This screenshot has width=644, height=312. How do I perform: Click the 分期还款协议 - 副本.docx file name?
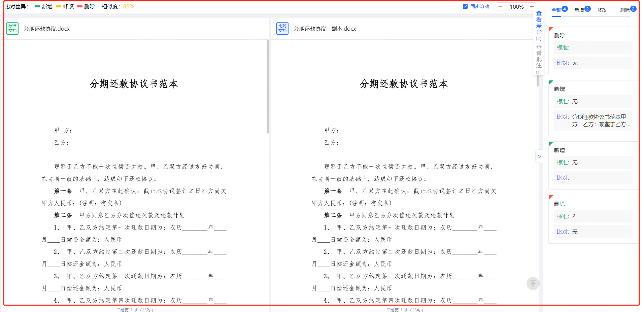325,29
